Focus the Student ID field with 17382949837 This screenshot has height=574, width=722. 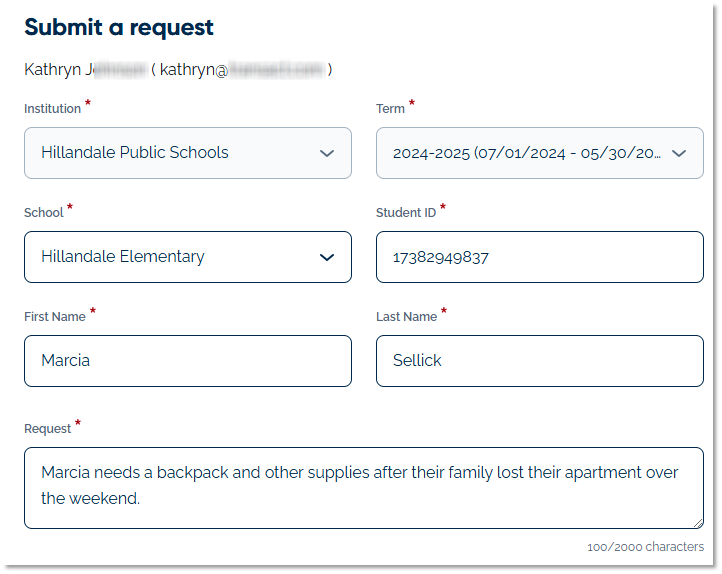click(x=539, y=257)
